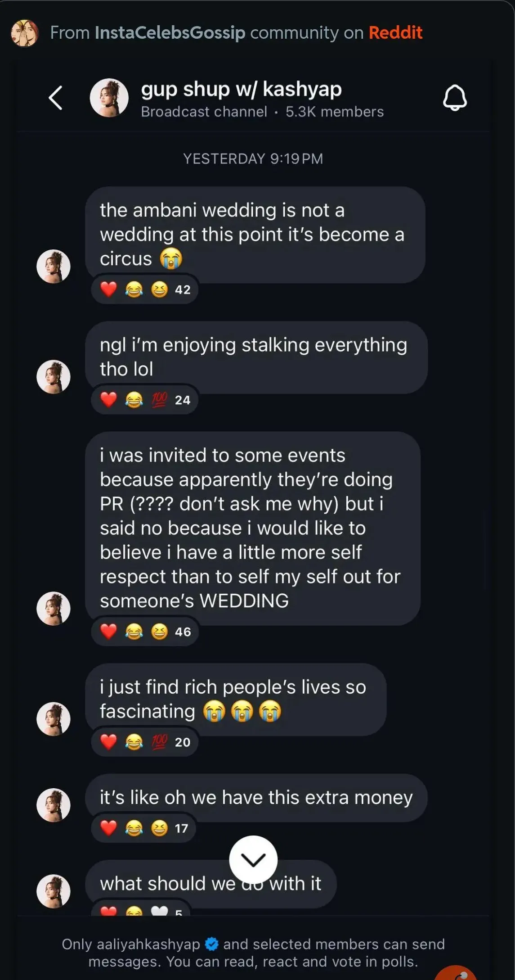
Task: Tap the 100 emoji reaction under 'enjoying stalking'
Action: [159, 399]
